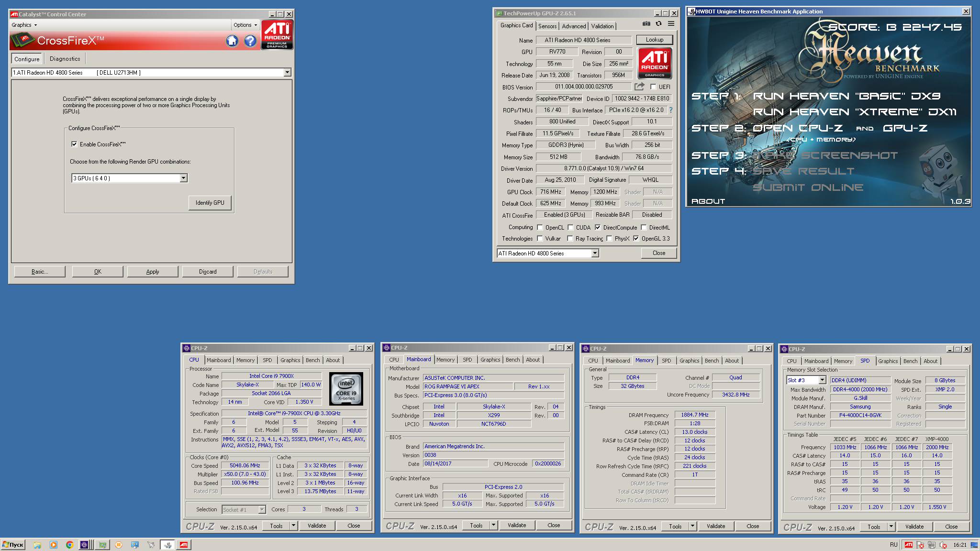Toggle CUDA checkbox in GPU-Z
980x551 pixels.
570,227
